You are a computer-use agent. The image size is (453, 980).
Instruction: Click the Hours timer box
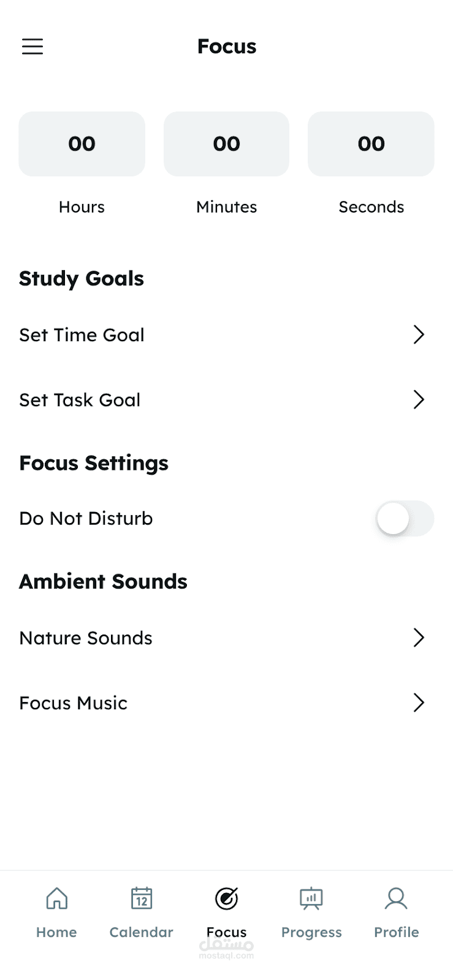(82, 144)
